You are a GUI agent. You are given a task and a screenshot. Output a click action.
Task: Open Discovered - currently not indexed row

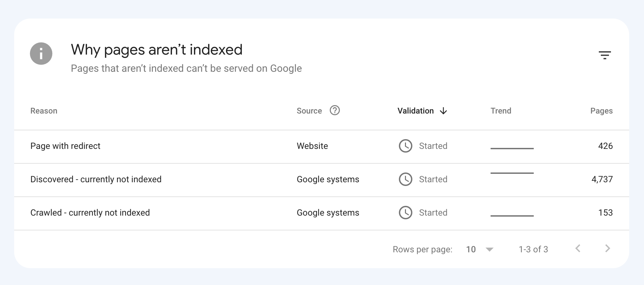click(x=96, y=179)
